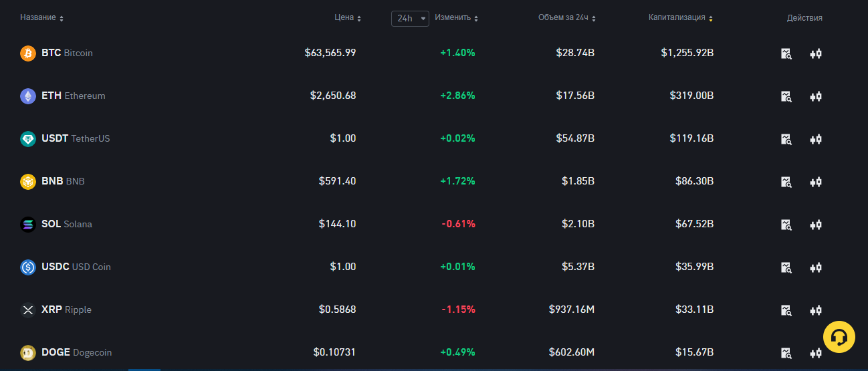
Task: Click the price $63,565.99
Action: [x=330, y=53]
